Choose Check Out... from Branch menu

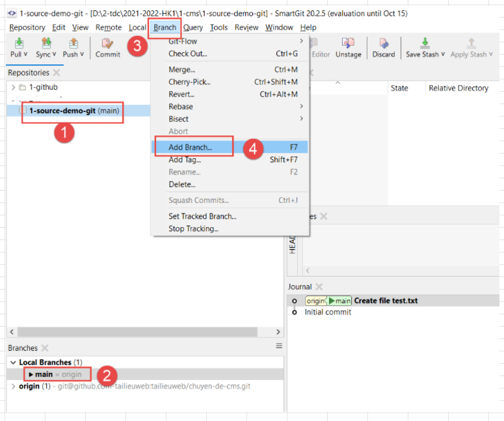click(230, 54)
